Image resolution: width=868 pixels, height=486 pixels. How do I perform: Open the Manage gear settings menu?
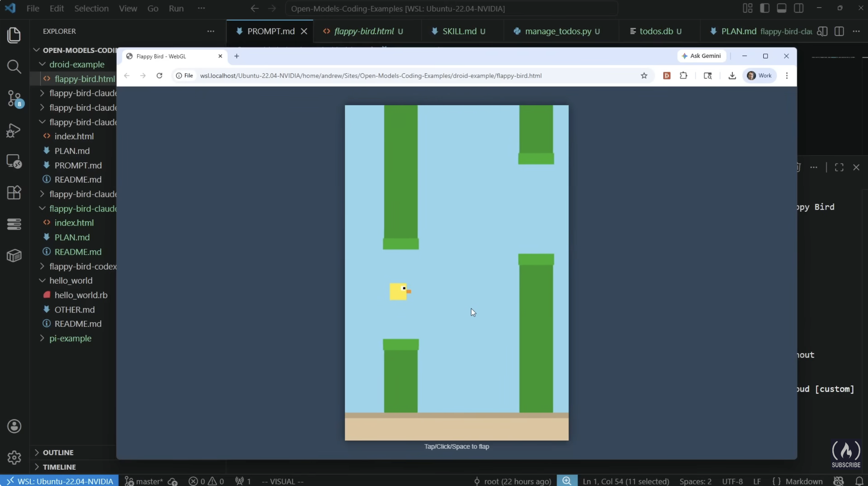14,457
